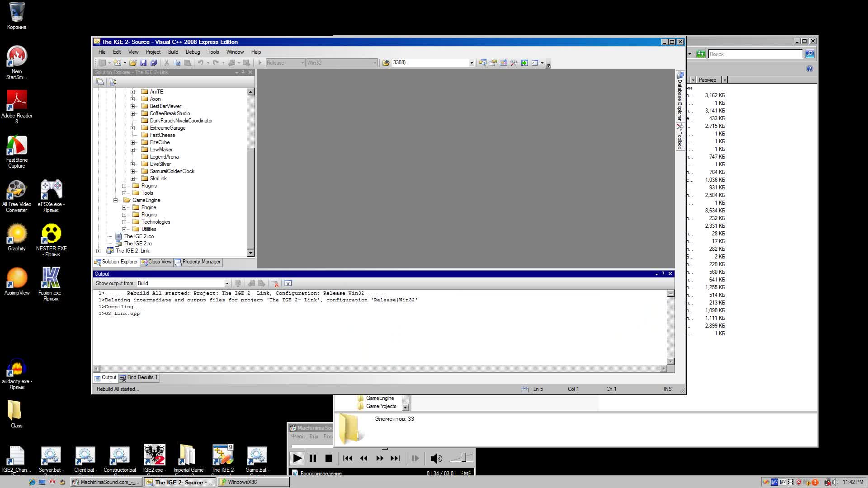Click the Save toolbar icon
Viewport: 868px width, 488px height.
[x=143, y=63]
